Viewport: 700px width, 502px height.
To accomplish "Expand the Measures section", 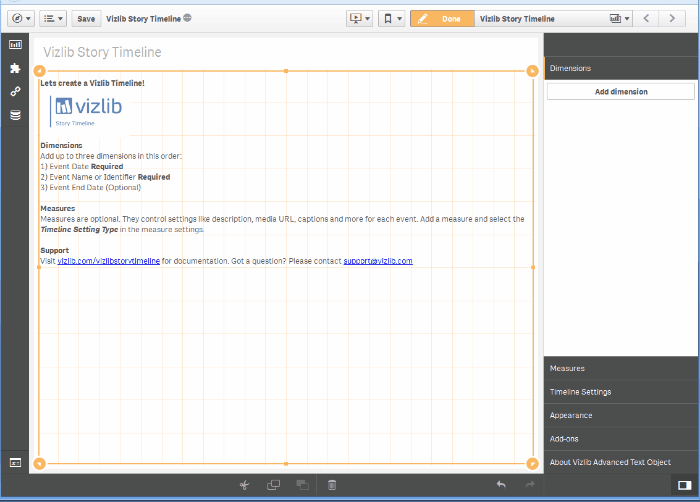I will tap(621, 368).
